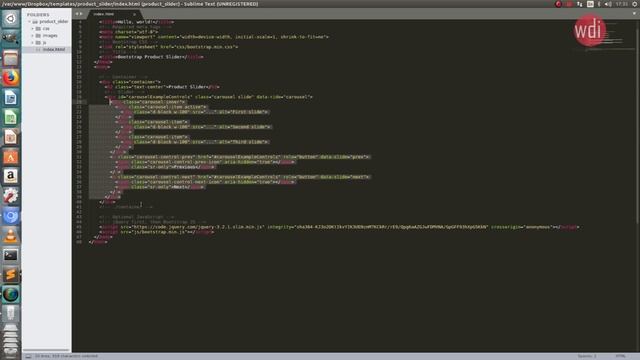Open the Bluetooth tray indicator

pos(599,4)
